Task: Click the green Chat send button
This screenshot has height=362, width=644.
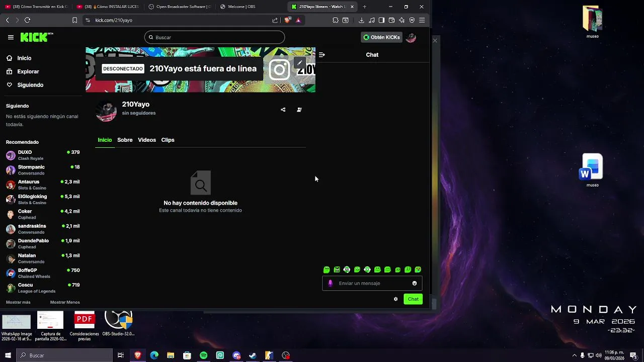Action: pyautogui.click(x=413, y=299)
